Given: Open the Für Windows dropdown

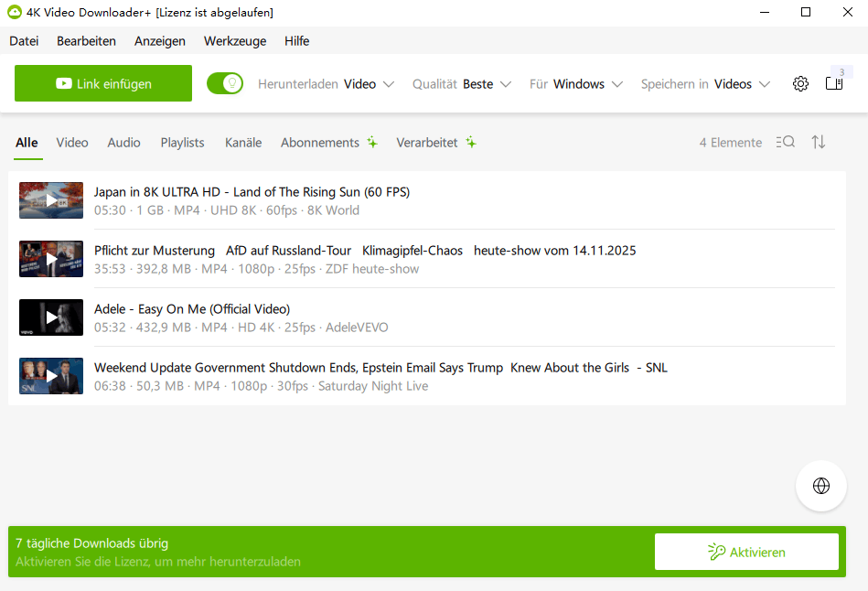Looking at the screenshot, I should pos(575,83).
